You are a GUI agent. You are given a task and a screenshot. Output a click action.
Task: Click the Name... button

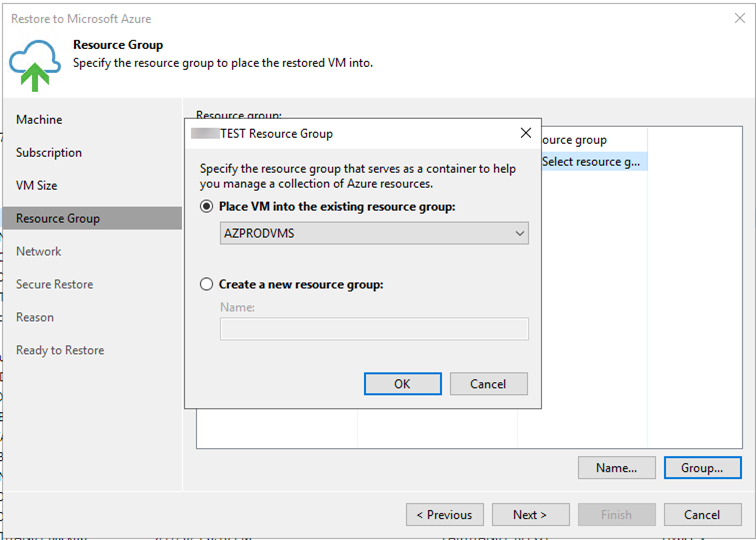[617, 468]
